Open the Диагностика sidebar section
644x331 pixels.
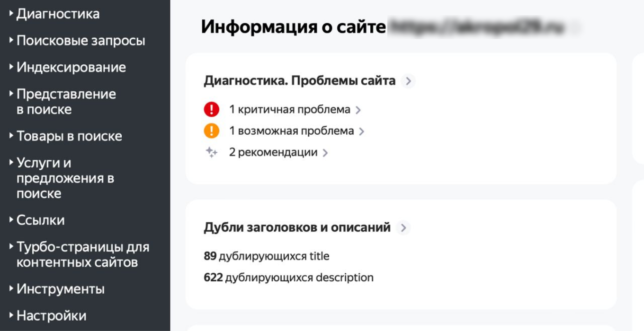tap(58, 14)
